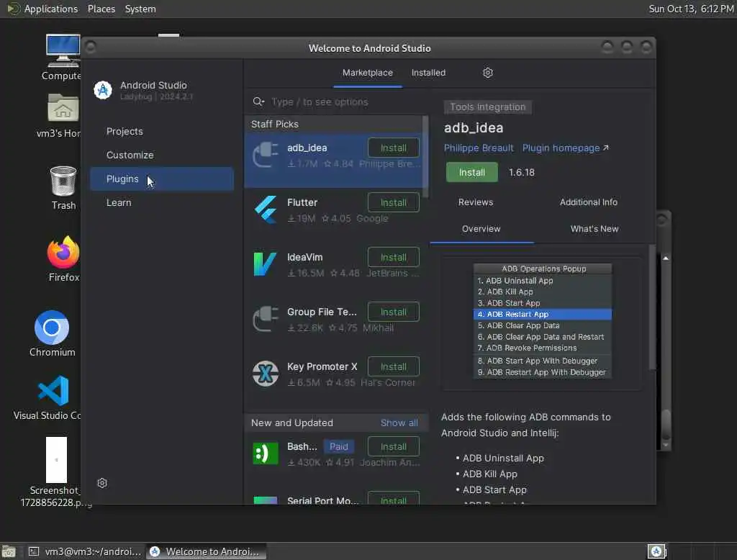The width and height of the screenshot is (737, 560).
Task: Click the ADB Operations Popup screenshot
Action: click(543, 321)
